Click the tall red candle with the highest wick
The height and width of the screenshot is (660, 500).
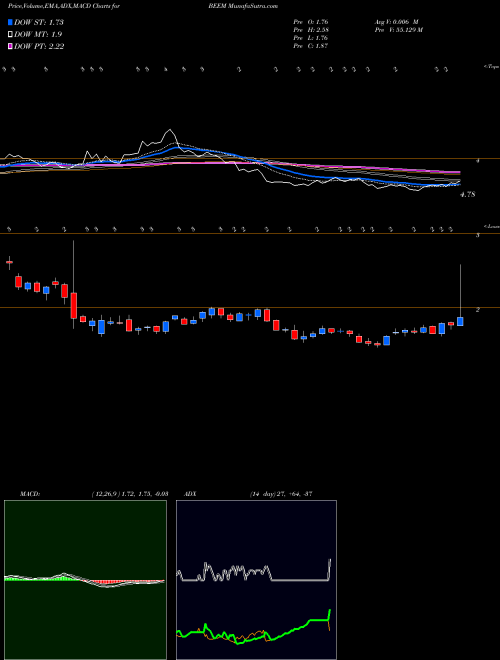coord(74,305)
